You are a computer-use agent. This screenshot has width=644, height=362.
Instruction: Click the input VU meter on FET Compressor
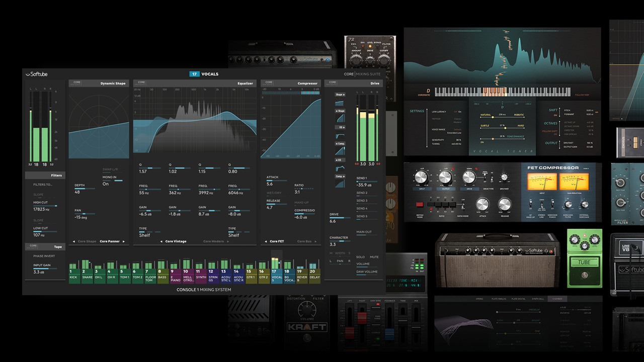tap(541, 182)
